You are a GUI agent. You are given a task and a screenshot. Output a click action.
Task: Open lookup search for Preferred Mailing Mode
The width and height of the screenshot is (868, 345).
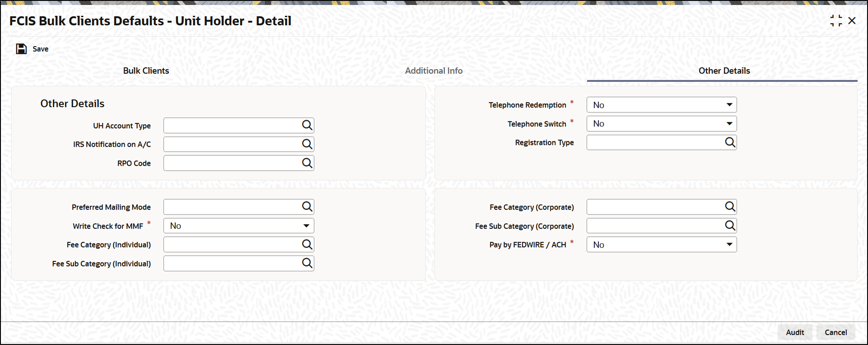click(307, 207)
